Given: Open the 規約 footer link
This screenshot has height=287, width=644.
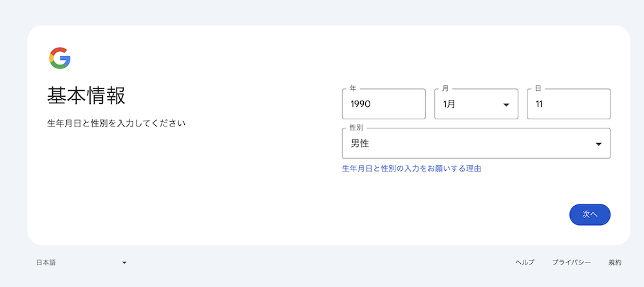Looking at the screenshot, I should 615,262.
